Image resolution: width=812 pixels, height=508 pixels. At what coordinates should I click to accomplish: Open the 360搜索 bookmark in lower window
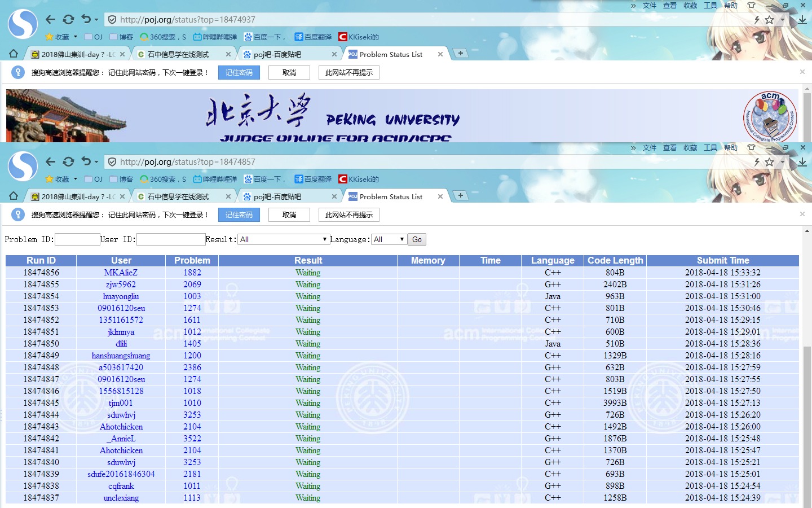coord(163,179)
